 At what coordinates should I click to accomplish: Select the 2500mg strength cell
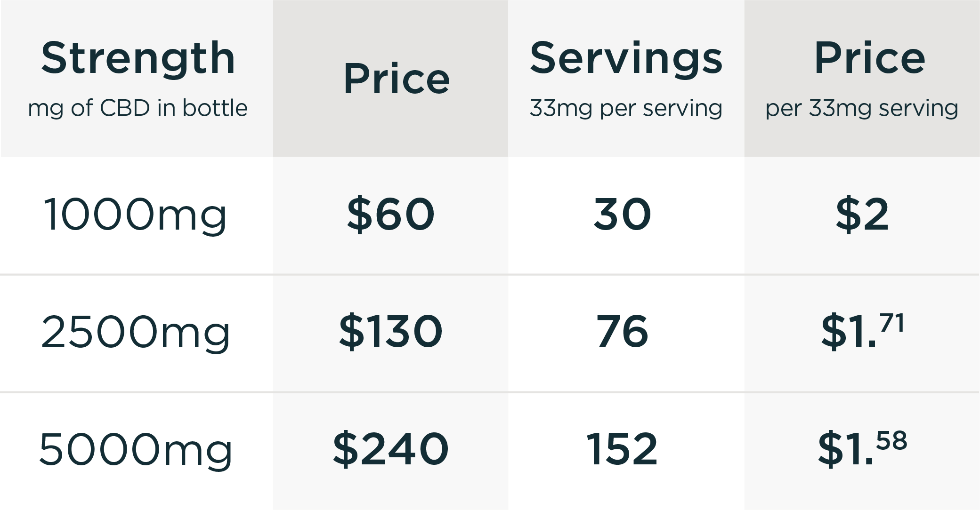135,332
